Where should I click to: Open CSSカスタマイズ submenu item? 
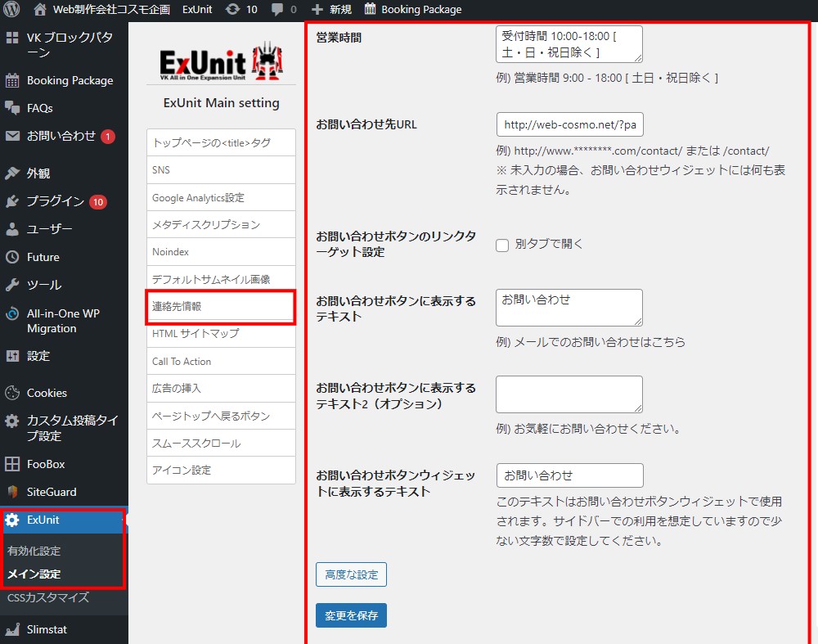tap(47, 597)
